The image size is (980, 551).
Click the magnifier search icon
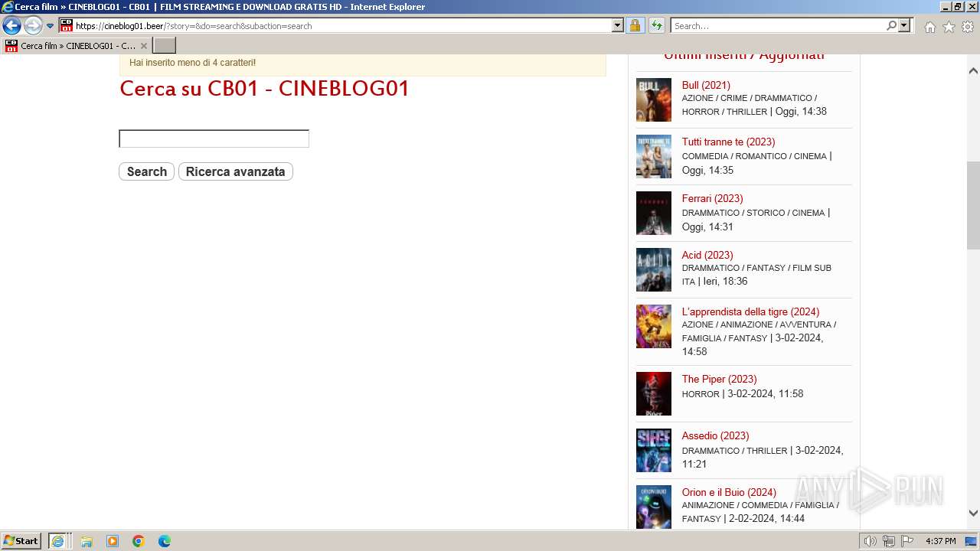[891, 25]
